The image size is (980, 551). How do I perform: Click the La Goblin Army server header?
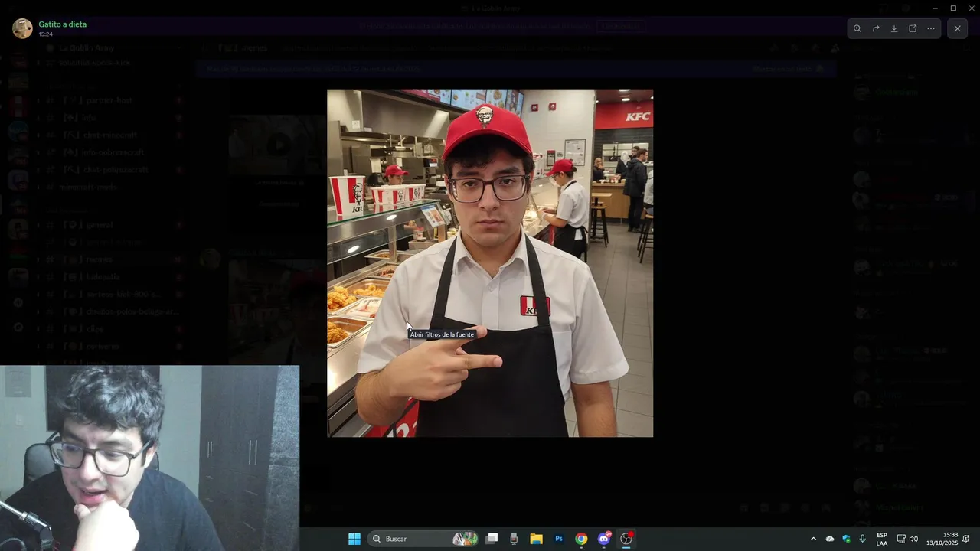tap(87, 47)
